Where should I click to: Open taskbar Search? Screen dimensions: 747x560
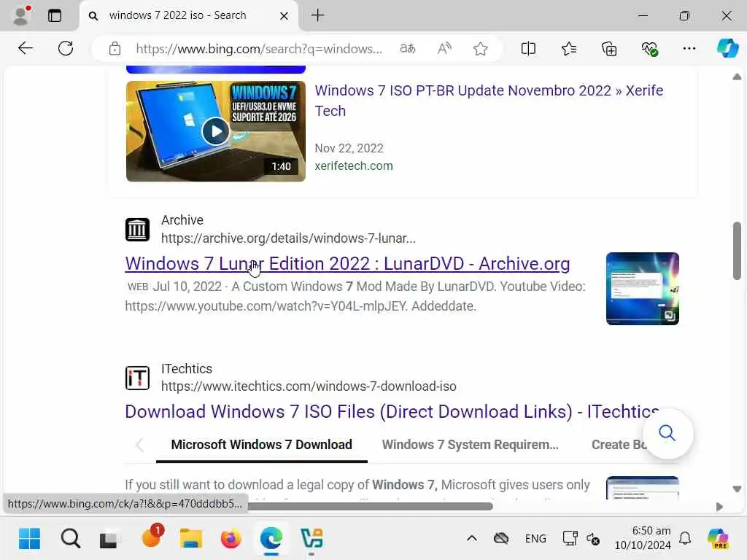(x=71, y=539)
